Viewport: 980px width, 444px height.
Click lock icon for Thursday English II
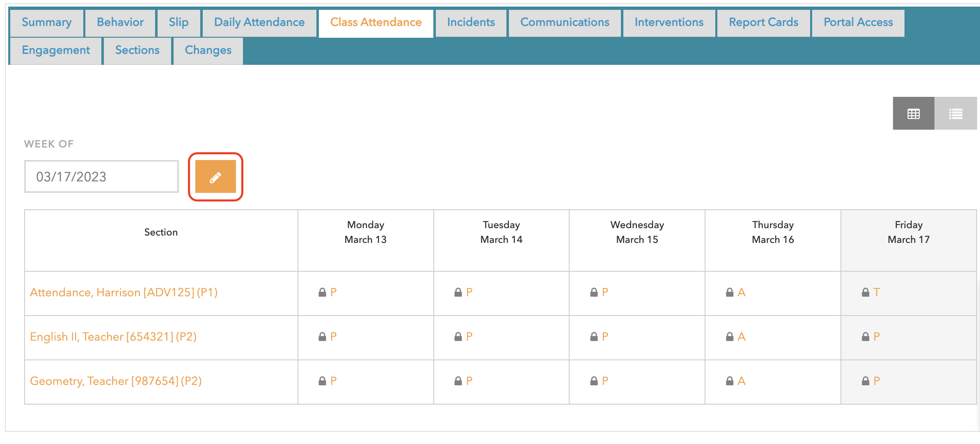[729, 337]
